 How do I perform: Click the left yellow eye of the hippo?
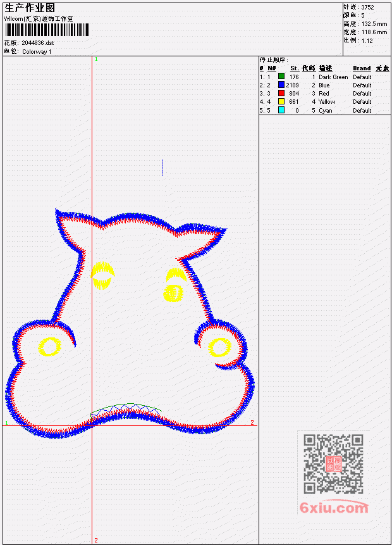pyautogui.click(x=102, y=275)
